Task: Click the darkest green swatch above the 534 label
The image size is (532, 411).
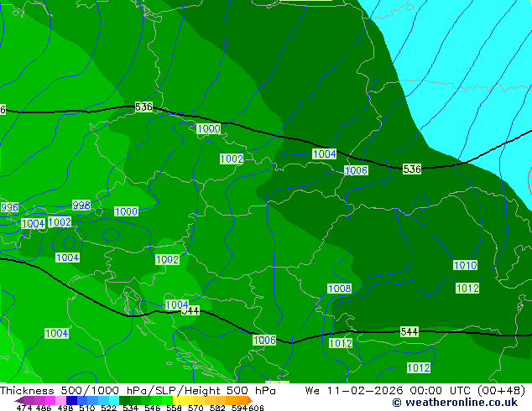Action: pos(124,400)
